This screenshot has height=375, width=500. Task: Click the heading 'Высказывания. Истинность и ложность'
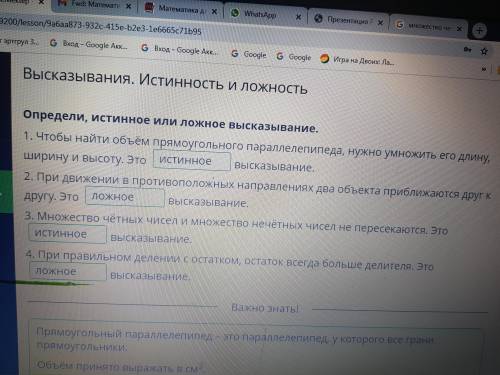165,81
